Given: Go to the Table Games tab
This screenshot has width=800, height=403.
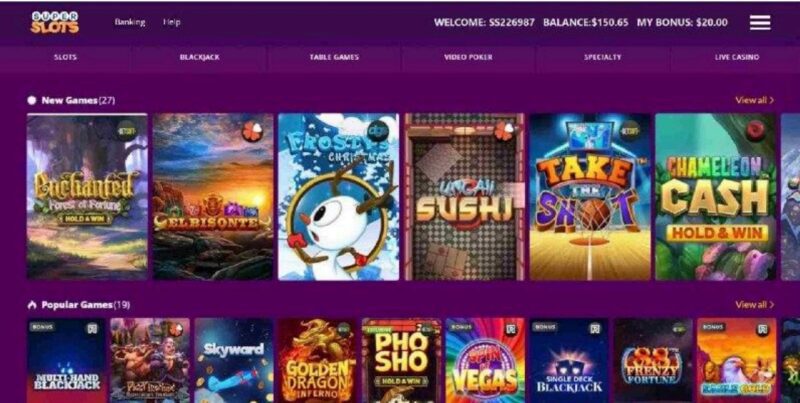Looking at the screenshot, I should 334,57.
